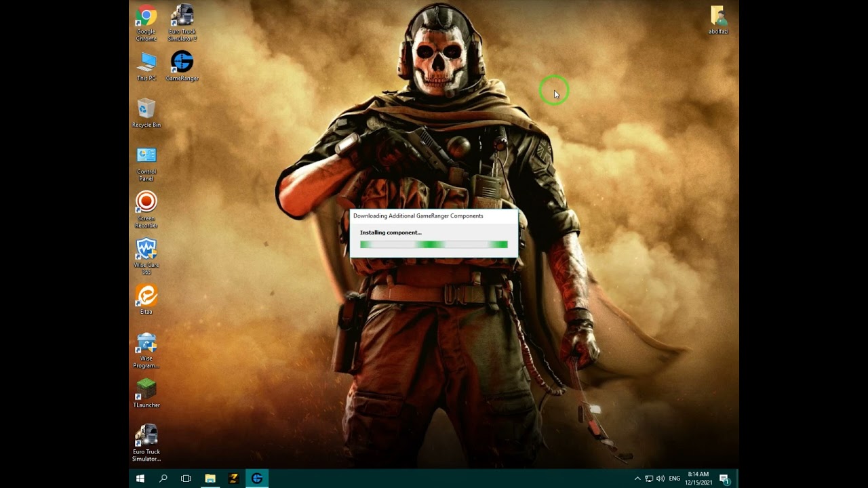Open the taskbar clock showing 8:14 AM
The width and height of the screenshot is (868, 488).
[698, 479]
